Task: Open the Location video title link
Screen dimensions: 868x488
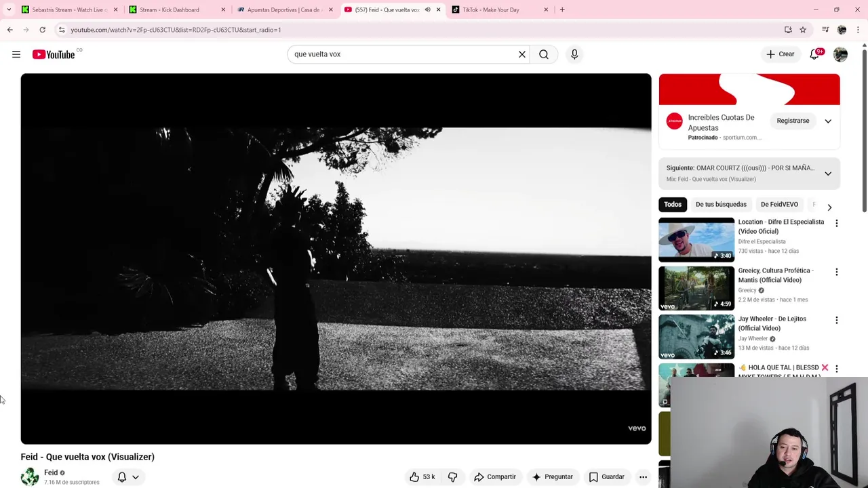Action: click(x=781, y=226)
